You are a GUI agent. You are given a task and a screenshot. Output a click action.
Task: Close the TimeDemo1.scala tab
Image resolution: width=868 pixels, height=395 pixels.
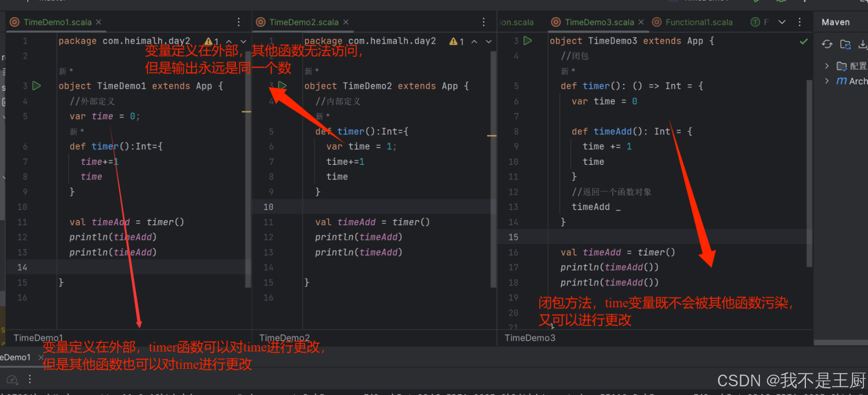click(99, 22)
